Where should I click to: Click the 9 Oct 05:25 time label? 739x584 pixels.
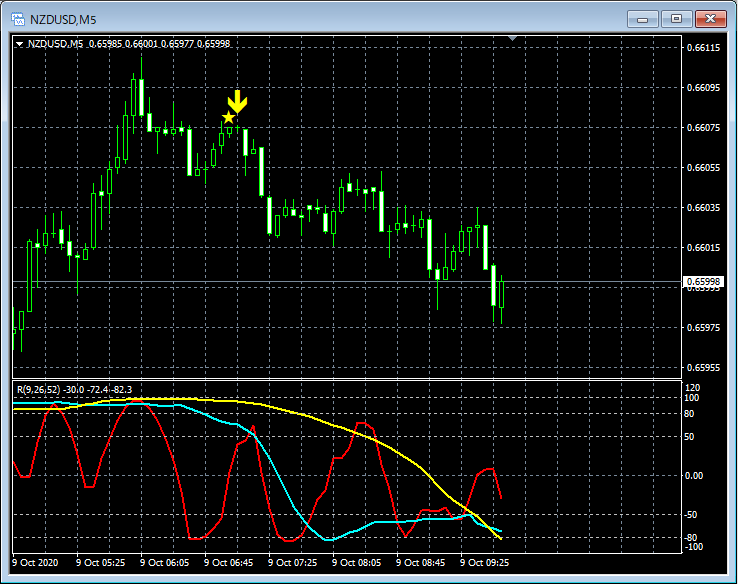(x=101, y=563)
